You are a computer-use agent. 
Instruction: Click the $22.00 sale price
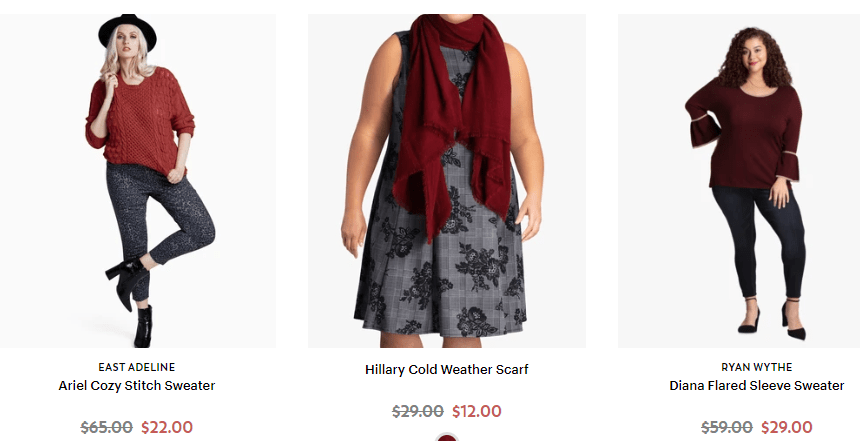tap(167, 427)
